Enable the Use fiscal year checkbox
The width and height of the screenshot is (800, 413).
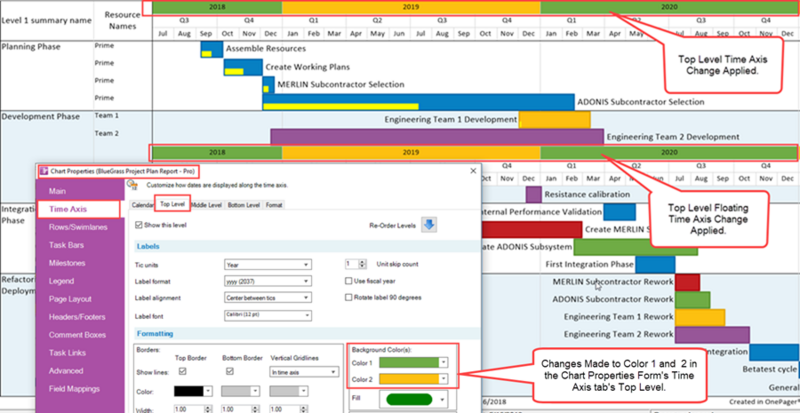pos(349,280)
